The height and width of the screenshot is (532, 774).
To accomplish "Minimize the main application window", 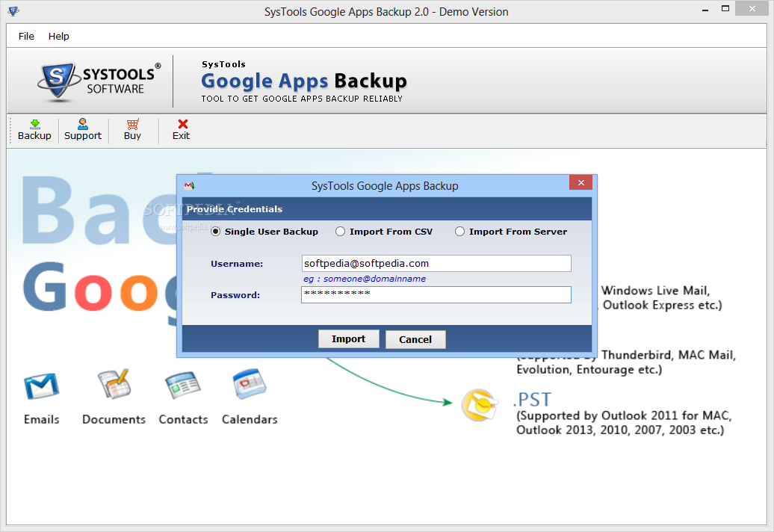I will [x=705, y=10].
